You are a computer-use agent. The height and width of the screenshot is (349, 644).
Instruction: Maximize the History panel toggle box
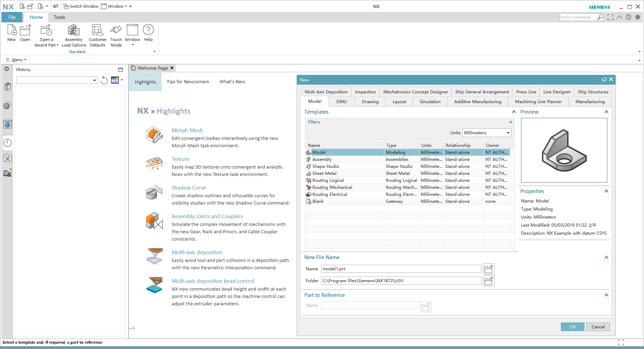(x=121, y=70)
